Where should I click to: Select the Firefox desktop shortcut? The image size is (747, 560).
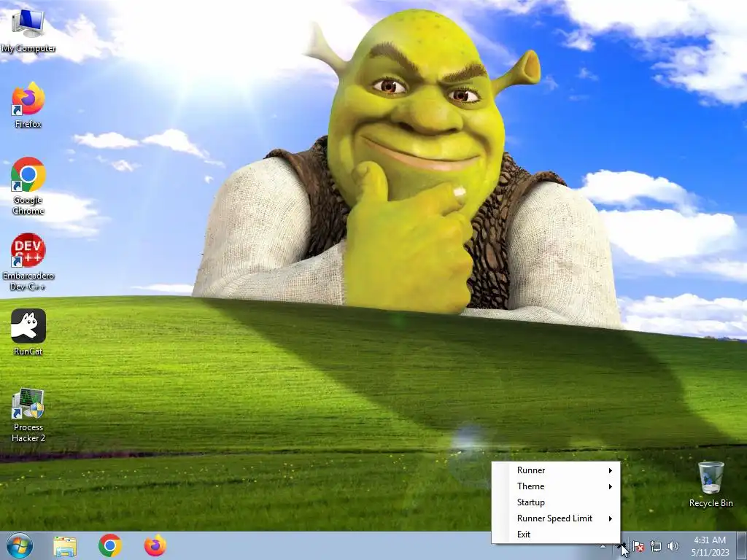[28, 105]
